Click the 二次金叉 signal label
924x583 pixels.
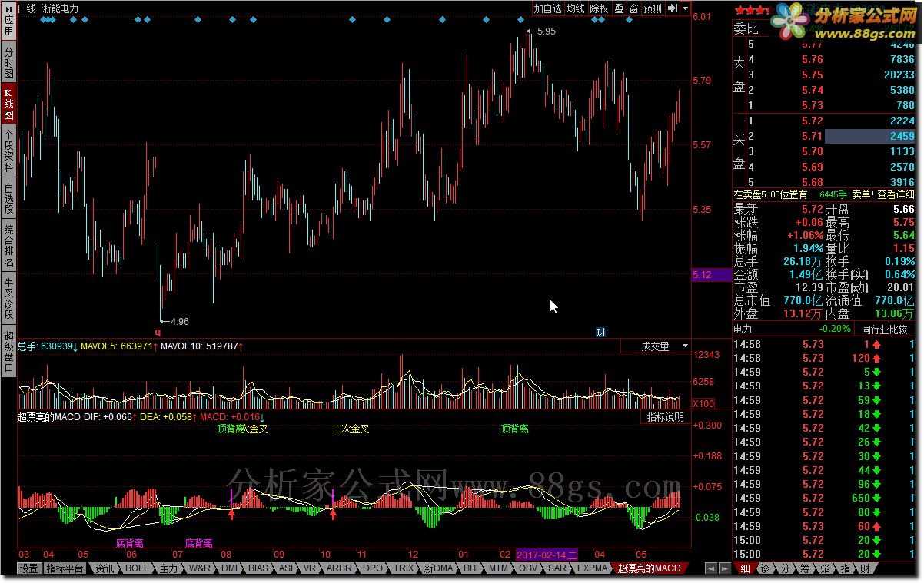[x=351, y=429]
